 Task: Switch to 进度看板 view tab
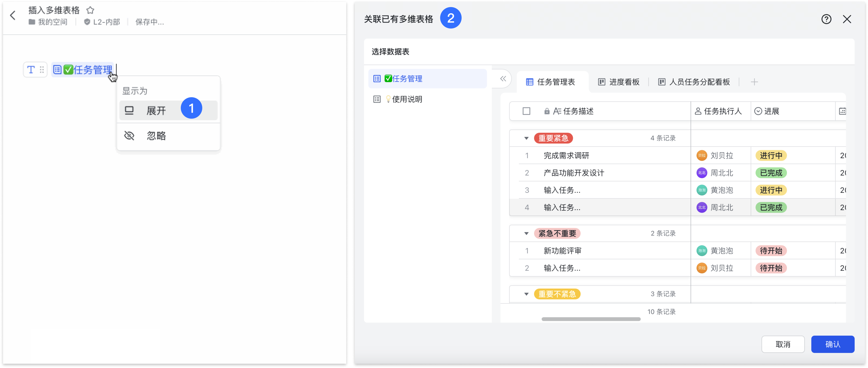[x=619, y=82]
